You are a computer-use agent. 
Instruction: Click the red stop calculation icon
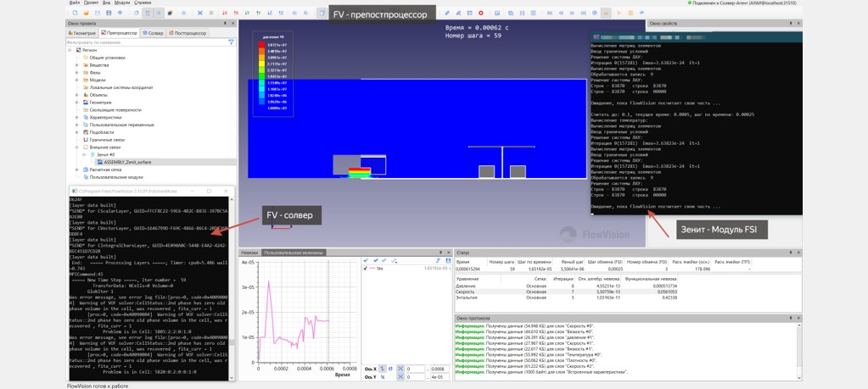480,12
